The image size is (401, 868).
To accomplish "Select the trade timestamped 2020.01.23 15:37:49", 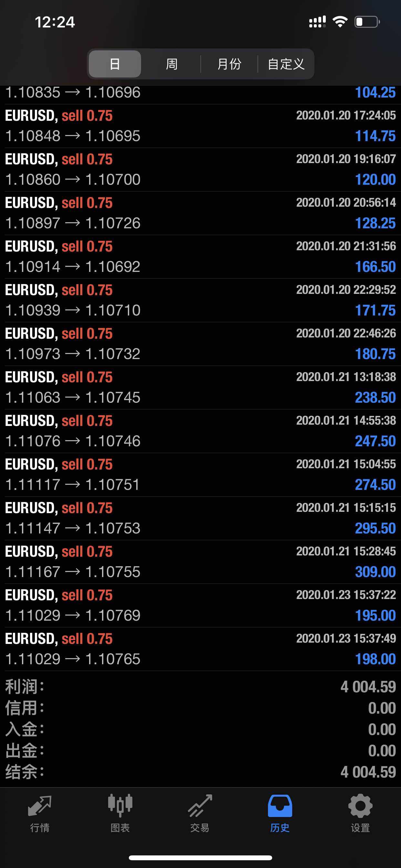I will point(200,649).
